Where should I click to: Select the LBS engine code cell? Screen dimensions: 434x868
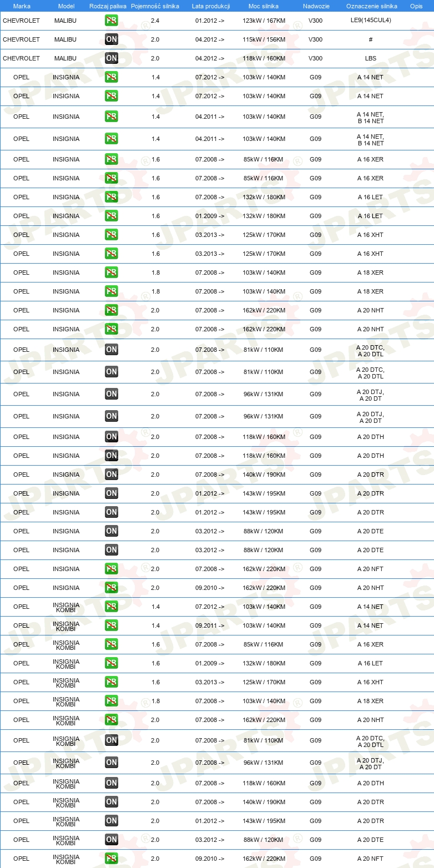(x=371, y=58)
